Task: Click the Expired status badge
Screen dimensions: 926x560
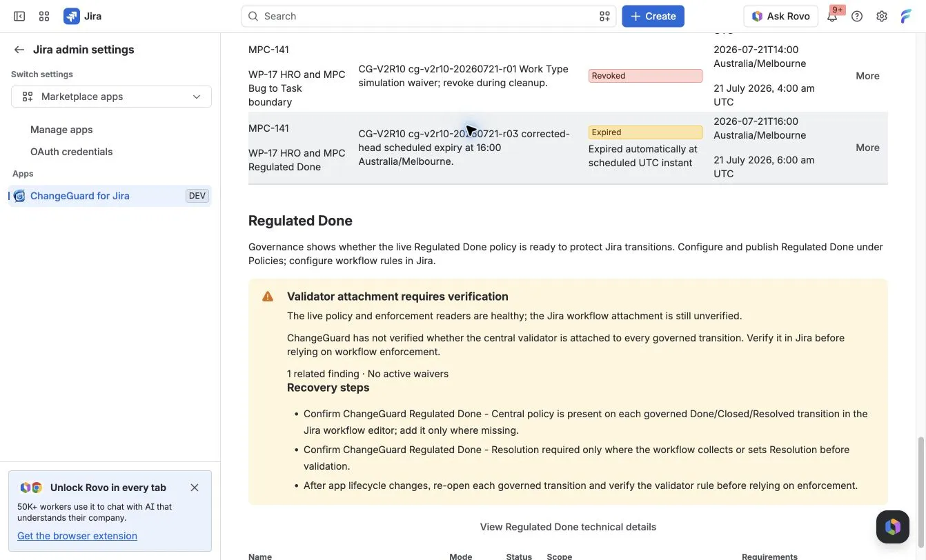Action: click(x=645, y=132)
